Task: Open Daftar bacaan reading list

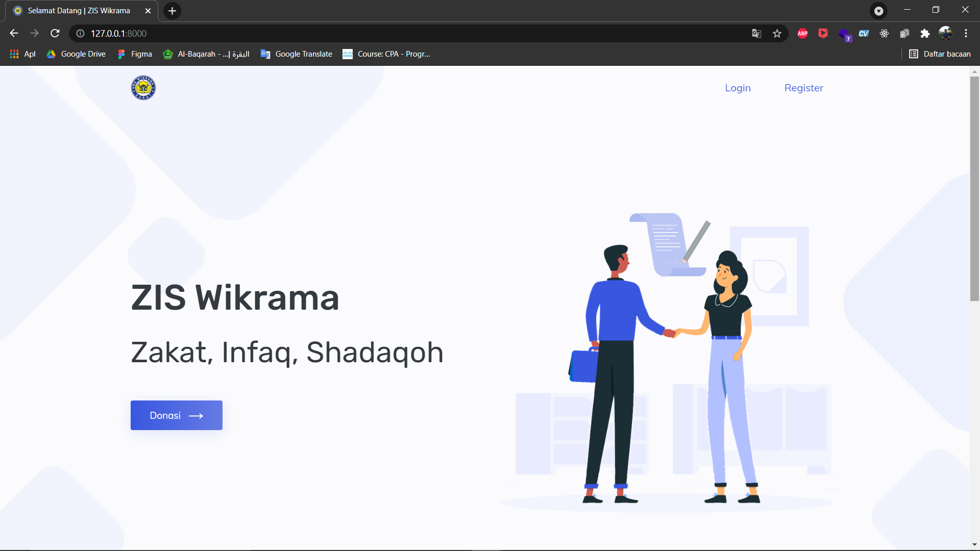Action: point(940,54)
